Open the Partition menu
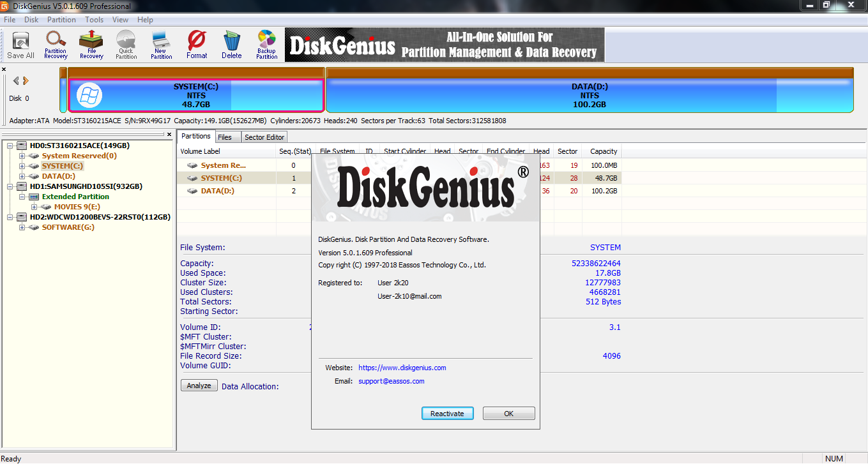Image resolution: width=868 pixels, height=464 pixels. (61, 20)
